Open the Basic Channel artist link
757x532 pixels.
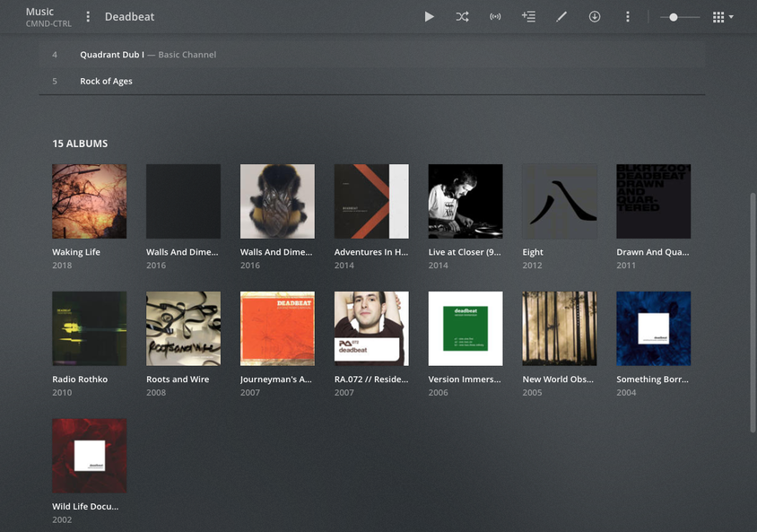point(187,55)
